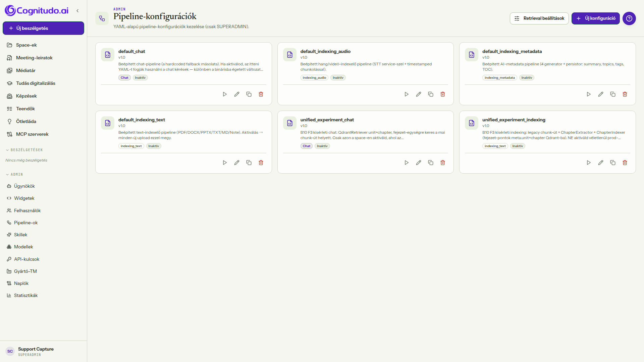Delete unified_experiment_indexing configuration
This screenshot has width=644, height=362.
coord(625,163)
